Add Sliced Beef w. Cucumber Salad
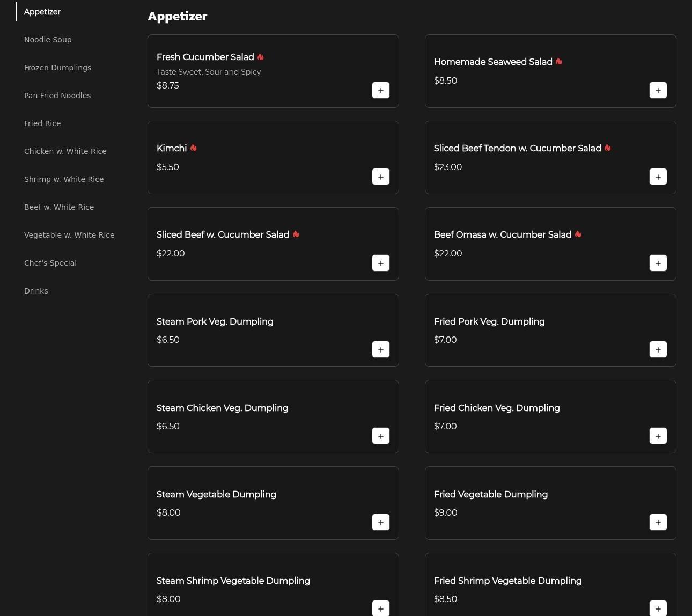The height and width of the screenshot is (616, 692). 380,263
